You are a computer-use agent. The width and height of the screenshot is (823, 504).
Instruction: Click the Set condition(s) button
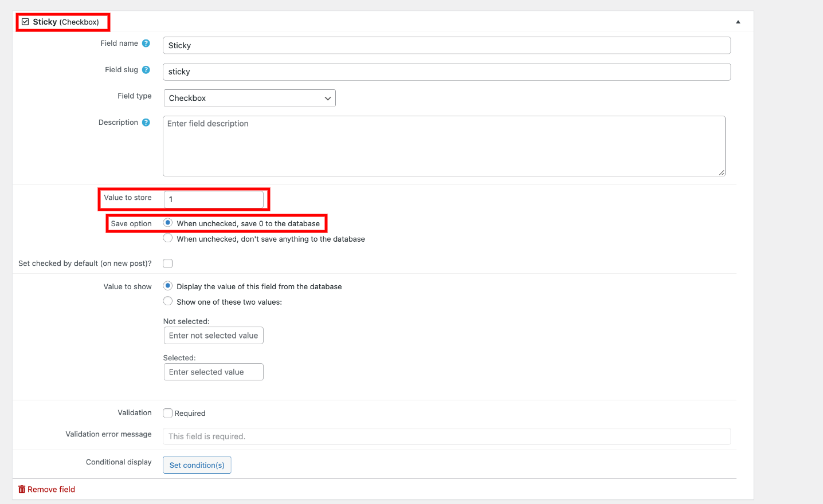click(x=197, y=465)
